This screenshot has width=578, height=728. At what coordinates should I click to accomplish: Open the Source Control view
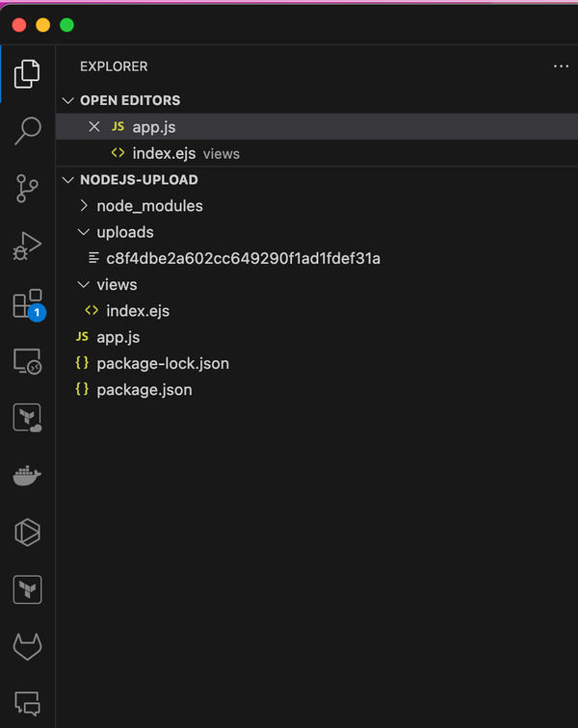27,189
